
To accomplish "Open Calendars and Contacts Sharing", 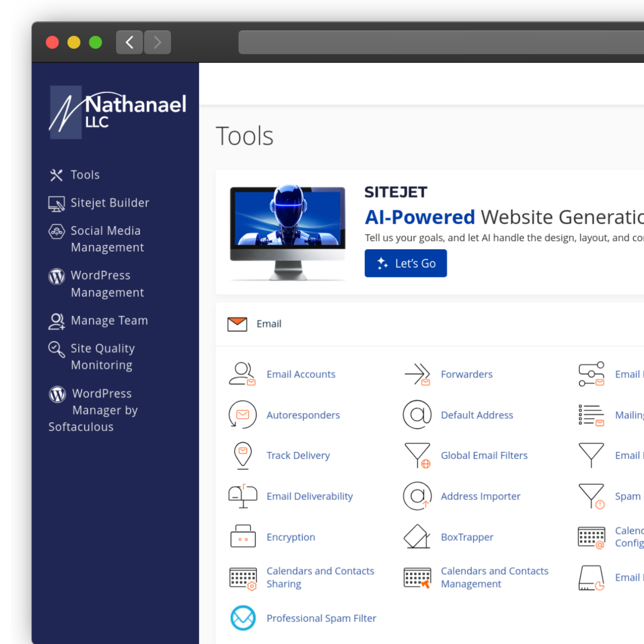I will coord(244,577).
